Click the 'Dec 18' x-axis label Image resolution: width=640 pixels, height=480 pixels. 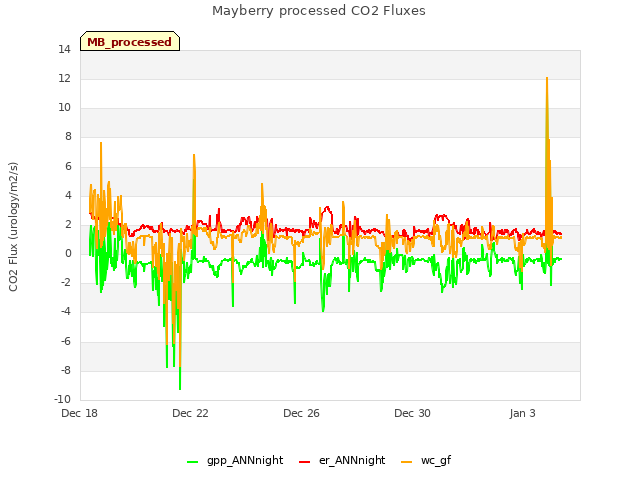pos(80,413)
